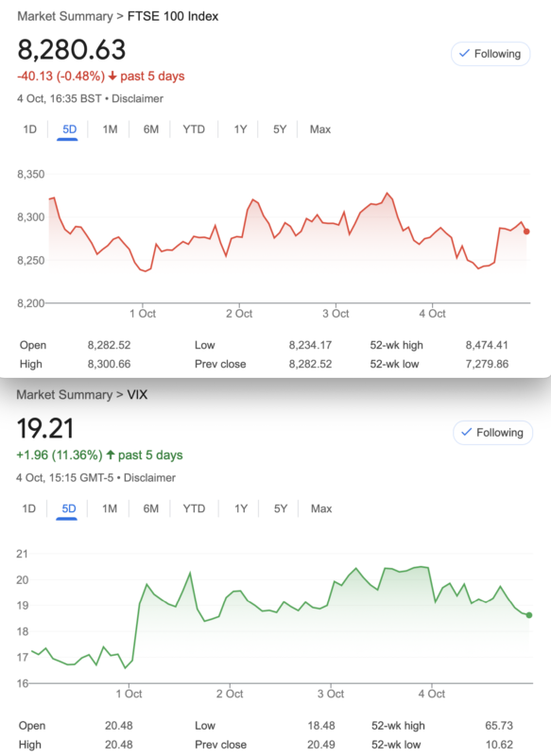The width and height of the screenshot is (551, 756).
Task: Select 1M range in VIX chart
Action: 110,508
